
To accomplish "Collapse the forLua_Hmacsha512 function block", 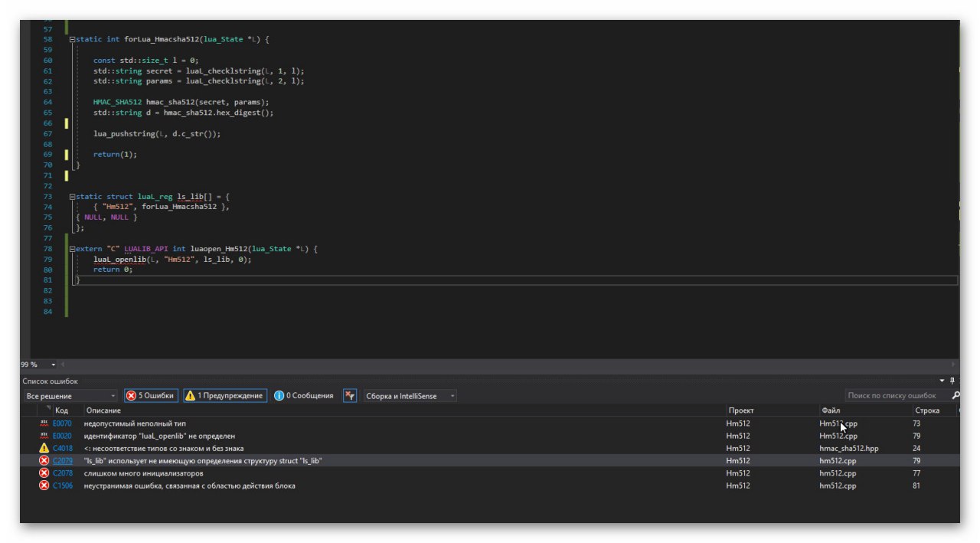I will coord(72,39).
